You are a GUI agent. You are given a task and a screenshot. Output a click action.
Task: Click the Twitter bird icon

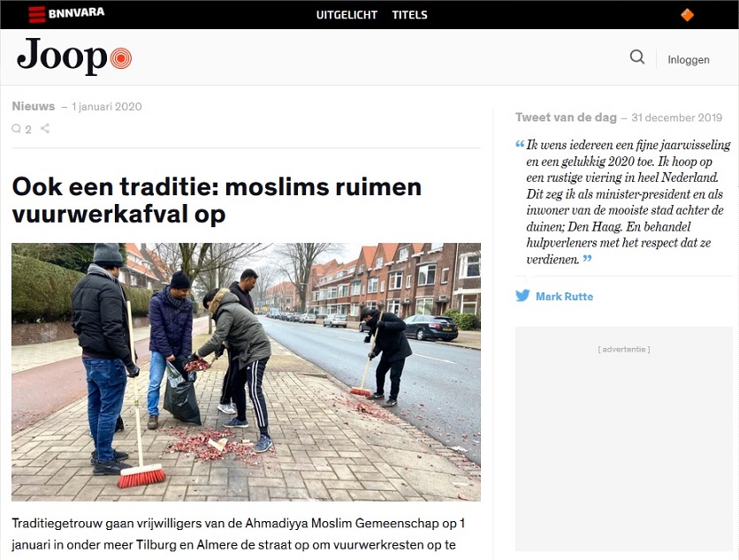click(522, 296)
